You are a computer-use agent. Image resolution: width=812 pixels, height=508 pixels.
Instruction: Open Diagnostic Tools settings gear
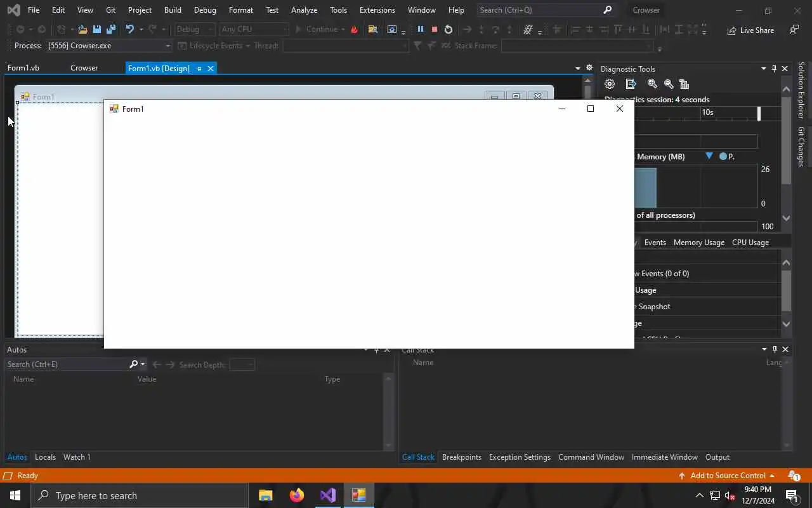coord(610,84)
